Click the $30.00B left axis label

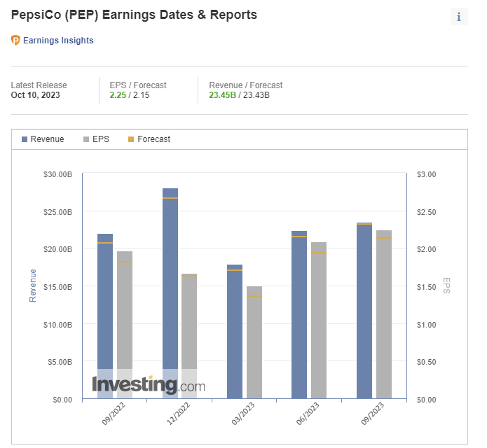coord(57,174)
